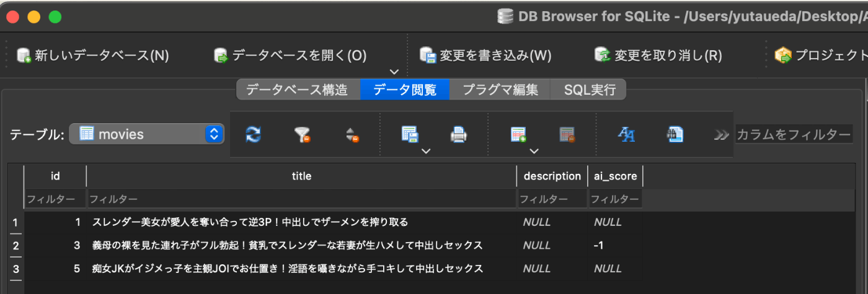Sort by the id column header

tap(55, 176)
